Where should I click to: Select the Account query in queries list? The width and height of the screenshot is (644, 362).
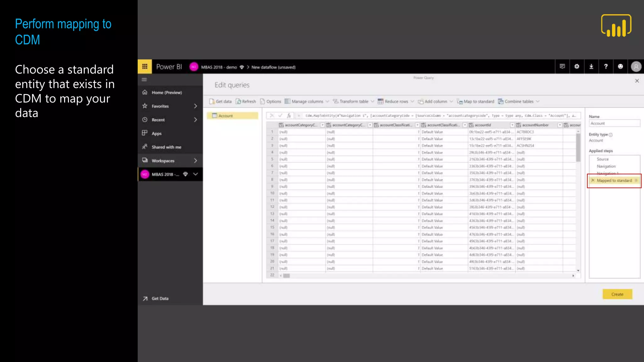pos(232,116)
